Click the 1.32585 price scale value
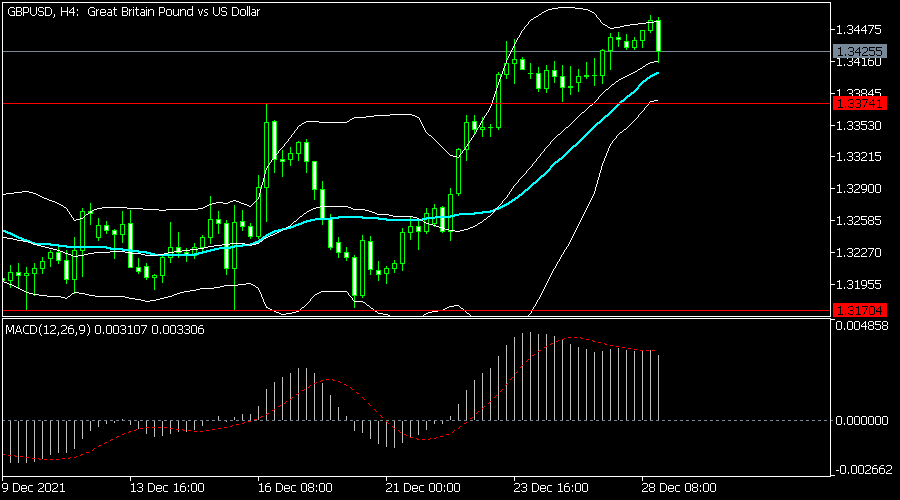900x500 pixels. pos(859,221)
